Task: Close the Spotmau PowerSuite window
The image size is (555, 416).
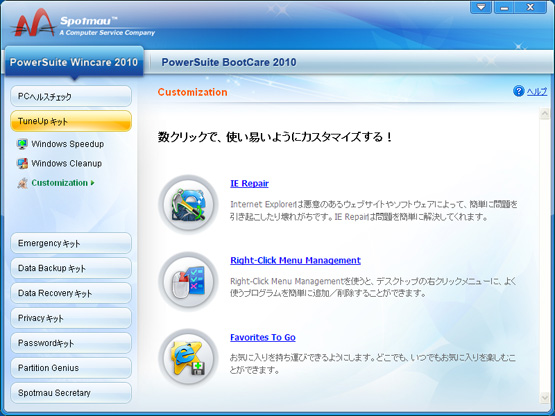Action: (x=530, y=7)
